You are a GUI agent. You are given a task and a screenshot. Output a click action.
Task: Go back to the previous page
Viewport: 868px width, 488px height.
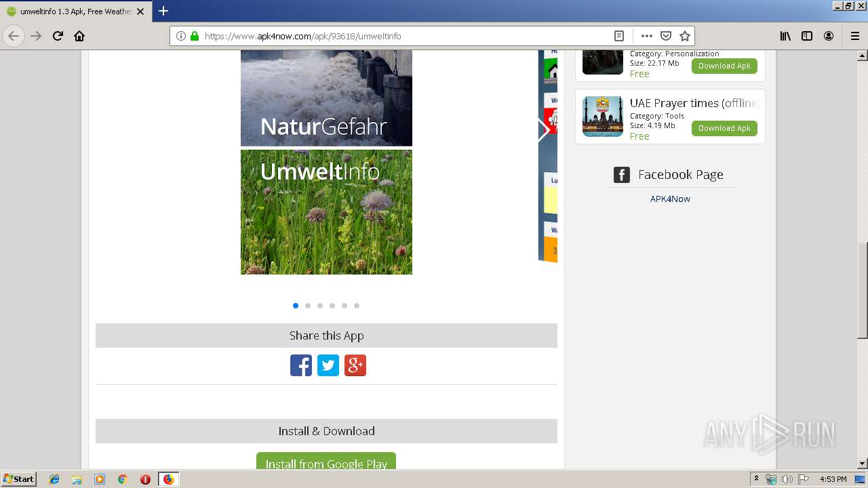point(14,36)
